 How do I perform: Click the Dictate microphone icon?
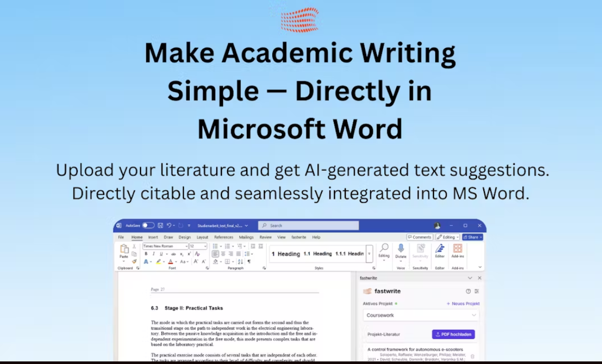[401, 249]
